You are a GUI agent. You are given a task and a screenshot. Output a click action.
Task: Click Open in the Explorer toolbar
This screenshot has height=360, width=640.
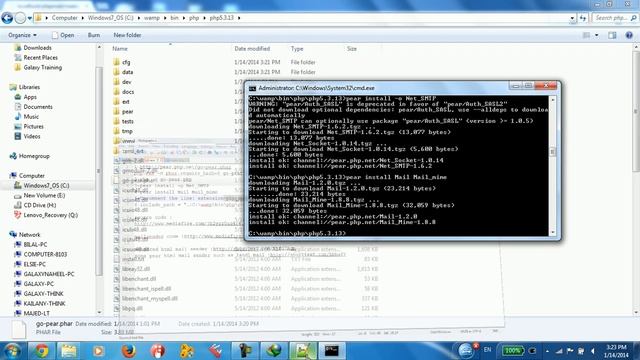click(x=63, y=35)
